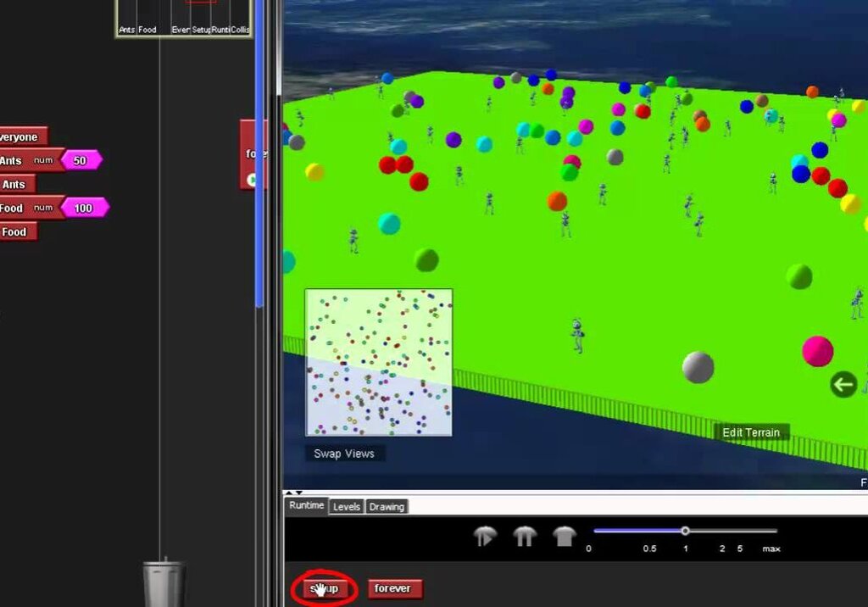Open the Food num value 100
Image resolution: width=868 pixels, height=607 pixels.
point(84,209)
